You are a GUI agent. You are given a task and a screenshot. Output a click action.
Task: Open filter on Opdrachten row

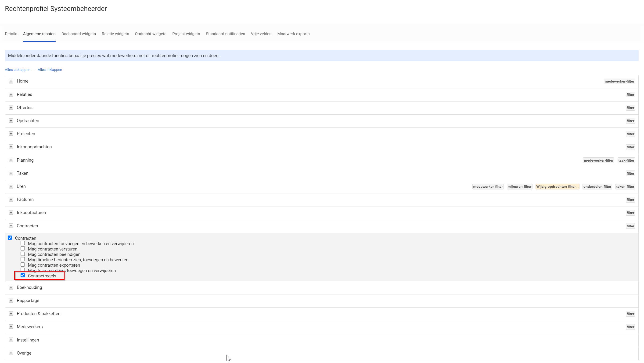(630, 121)
